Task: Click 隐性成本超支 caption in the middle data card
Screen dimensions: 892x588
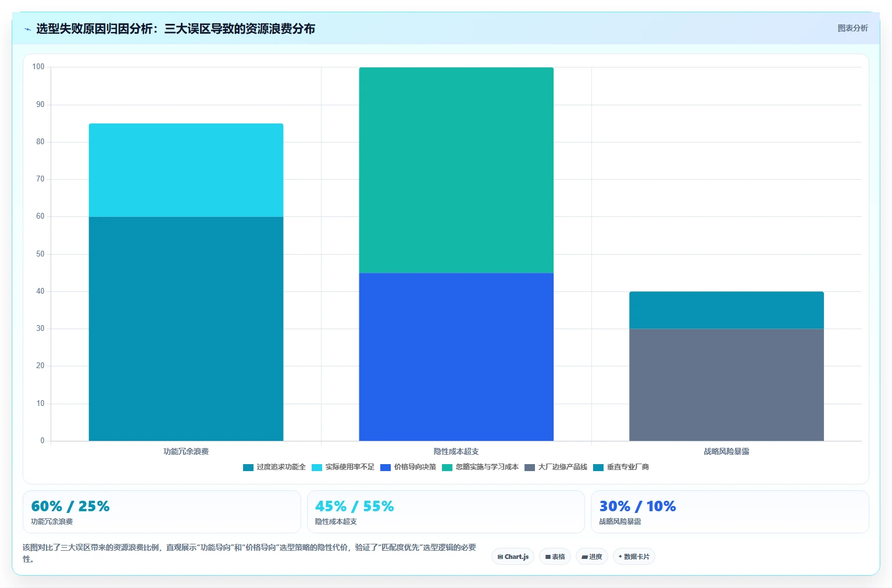Action: pyautogui.click(x=336, y=522)
